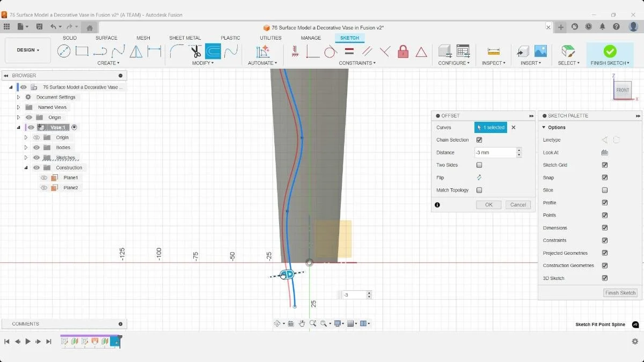Open the Change Parameters table icon
The height and width of the screenshot is (362, 644).
(463, 51)
